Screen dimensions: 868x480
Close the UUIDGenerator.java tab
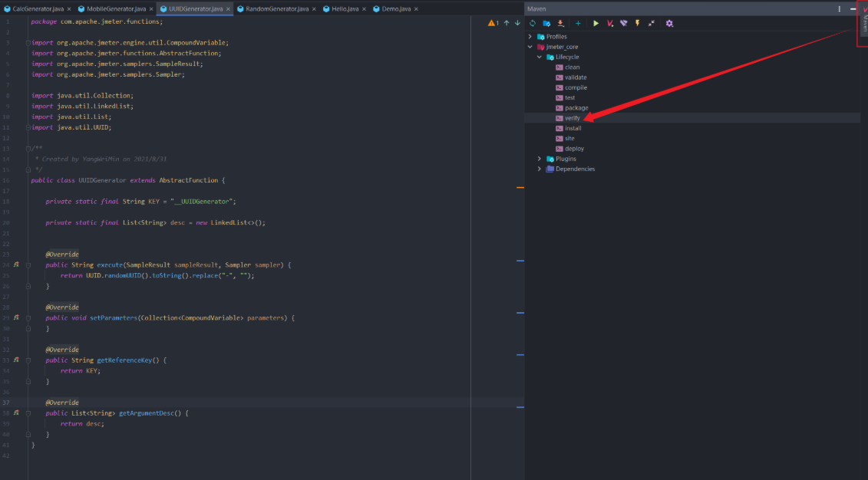coord(228,9)
